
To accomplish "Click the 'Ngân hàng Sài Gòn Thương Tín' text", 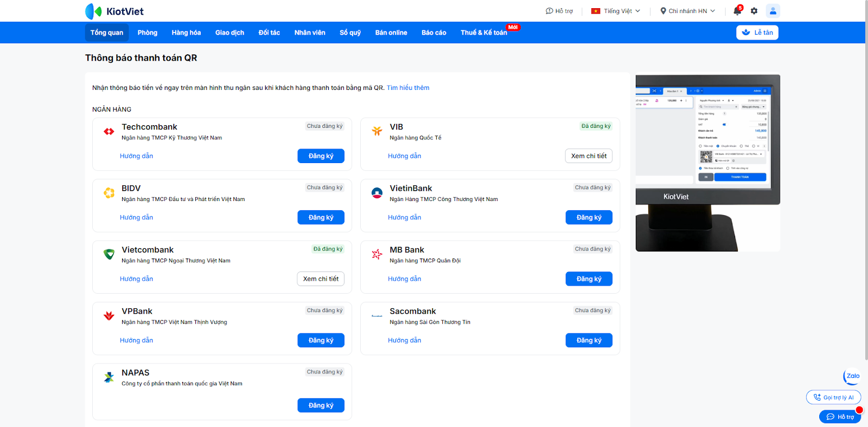I will tap(430, 322).
